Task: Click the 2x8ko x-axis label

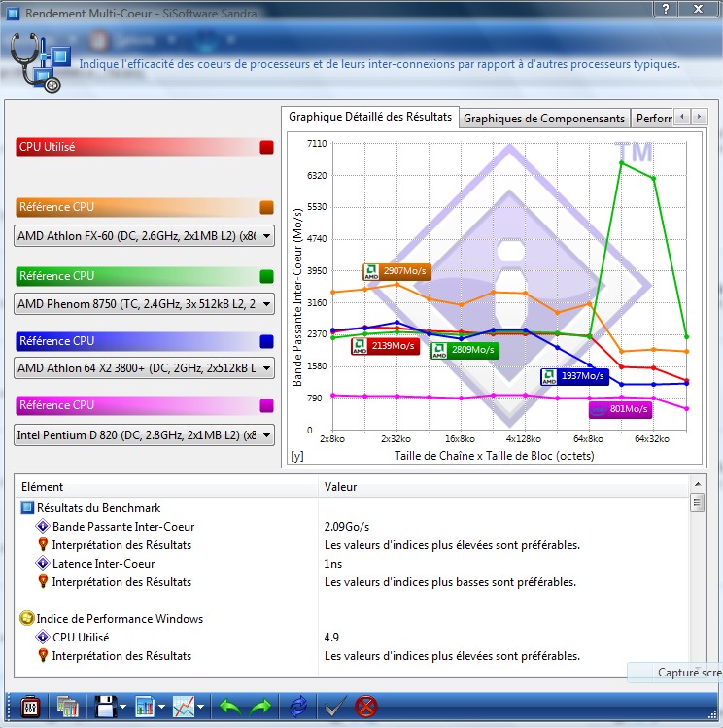Action: click(332, 438)
